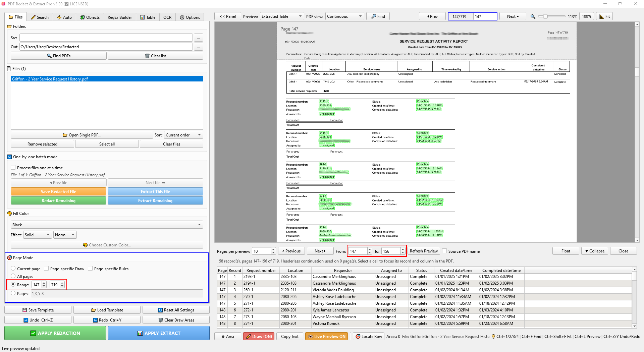Click Save Template button
Viewport: 644px width, 352px height.
pos(38,310)
